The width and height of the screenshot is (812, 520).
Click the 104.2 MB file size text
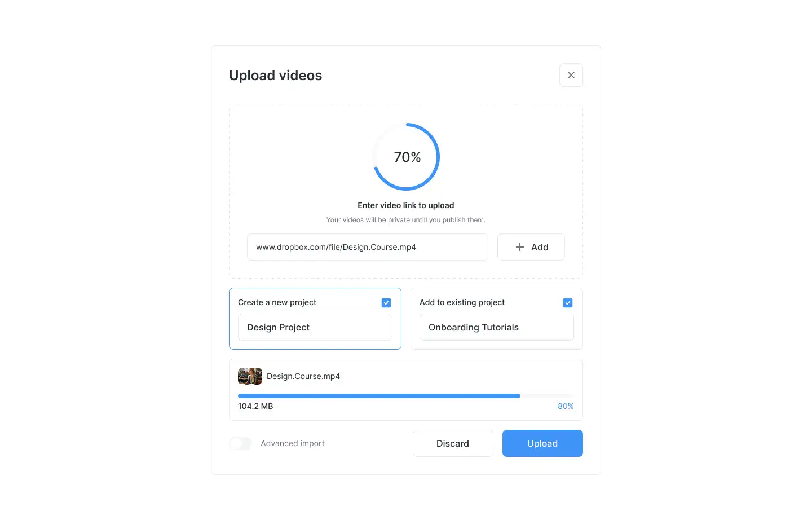click(x=255, y=406)
